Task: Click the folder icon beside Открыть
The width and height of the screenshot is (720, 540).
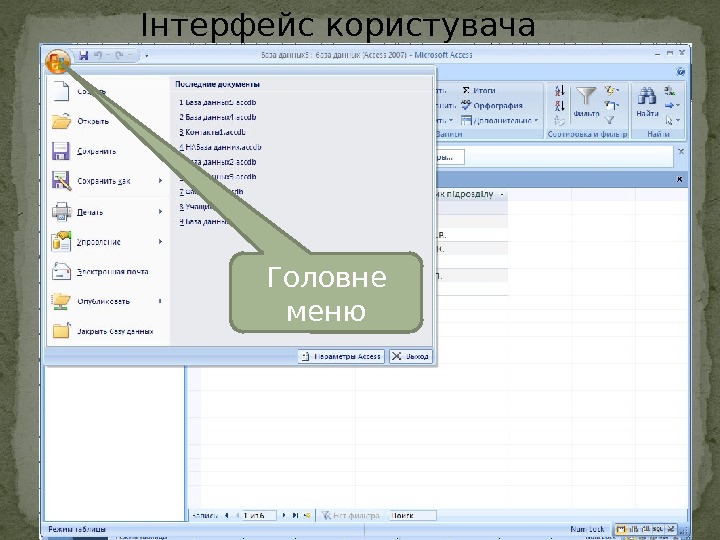Action: click(61, 121)
